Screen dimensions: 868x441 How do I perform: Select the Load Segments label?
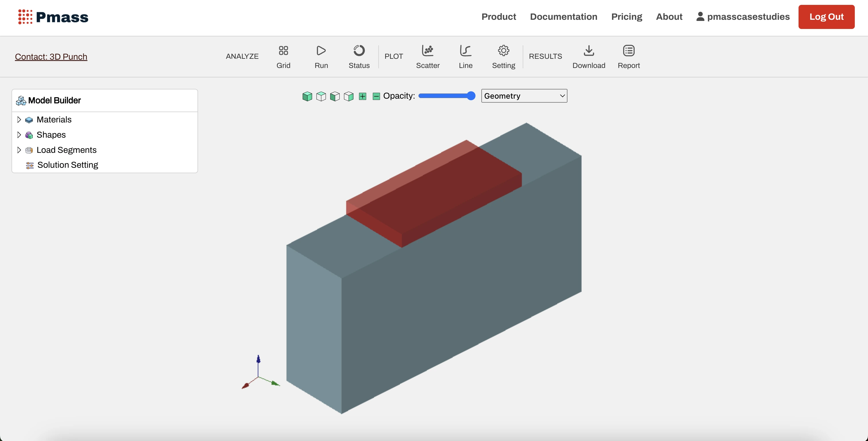click(x=66, y=150)
